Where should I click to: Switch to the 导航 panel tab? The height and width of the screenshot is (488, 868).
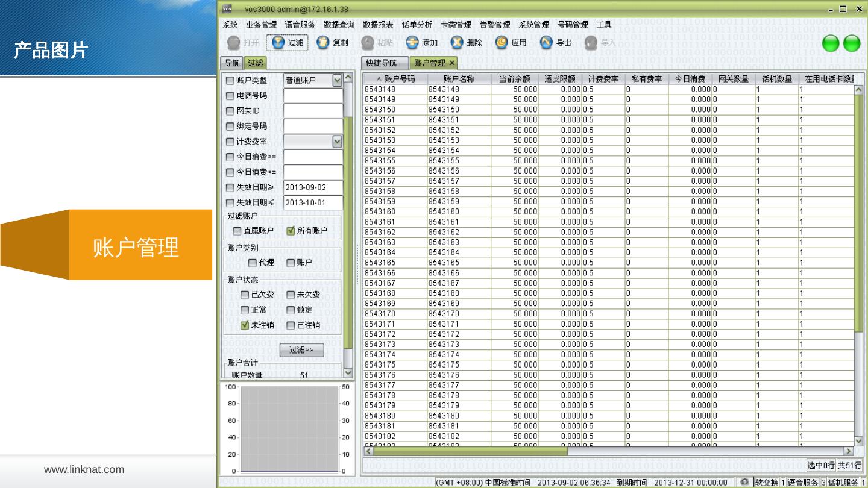232,63
